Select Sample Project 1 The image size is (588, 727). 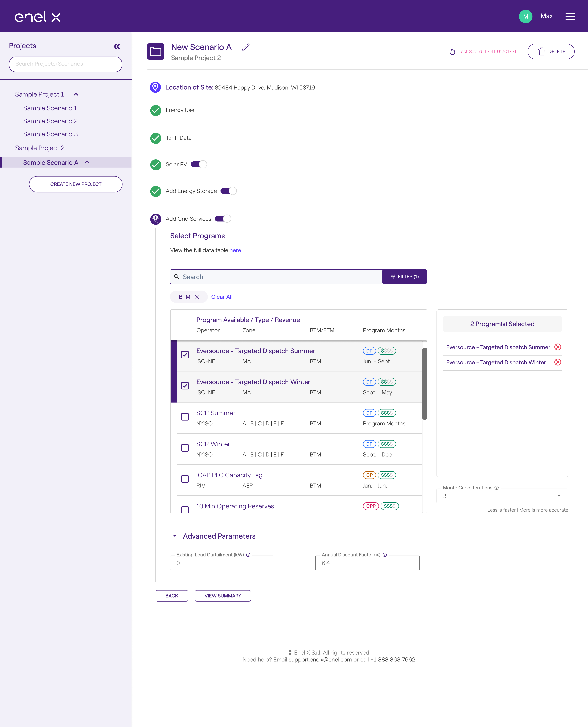pyautogui.click(x=39, y=95)
